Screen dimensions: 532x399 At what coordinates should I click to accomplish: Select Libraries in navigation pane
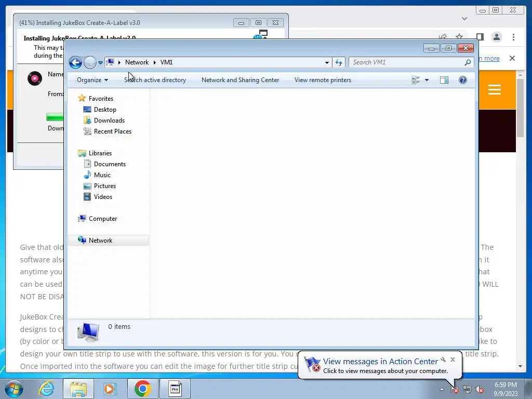tap(100, 153)
